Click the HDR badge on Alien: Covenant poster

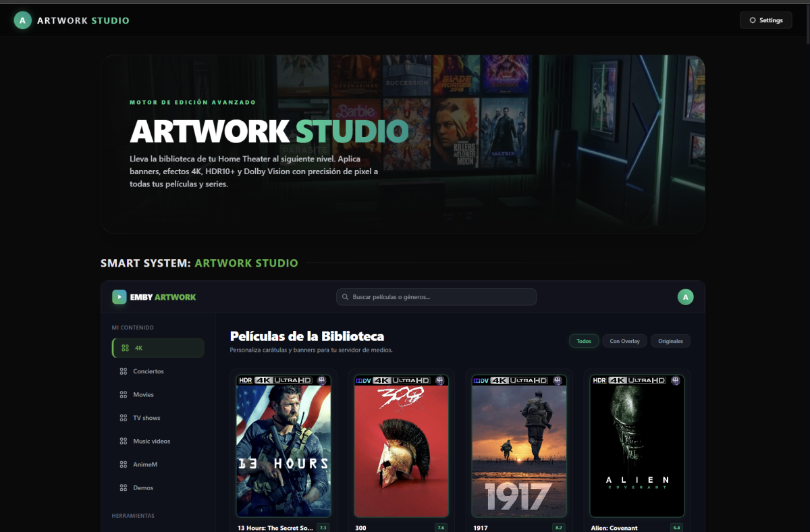pos(599,381)
